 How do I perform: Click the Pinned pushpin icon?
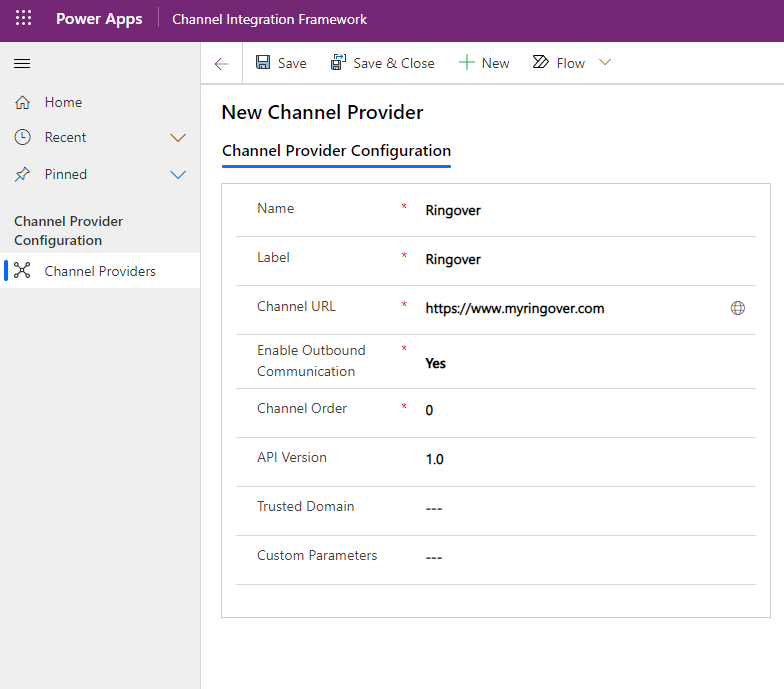(x=22, y=174)
